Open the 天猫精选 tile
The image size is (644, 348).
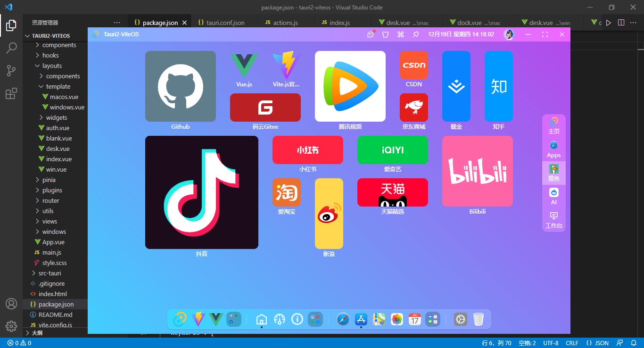393,192
